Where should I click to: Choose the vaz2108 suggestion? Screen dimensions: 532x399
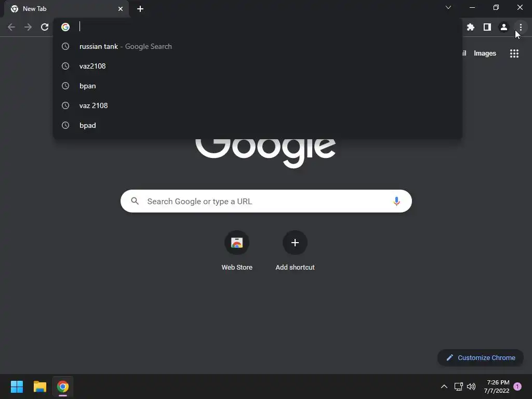pyautogui.click(x=258, y=66)
